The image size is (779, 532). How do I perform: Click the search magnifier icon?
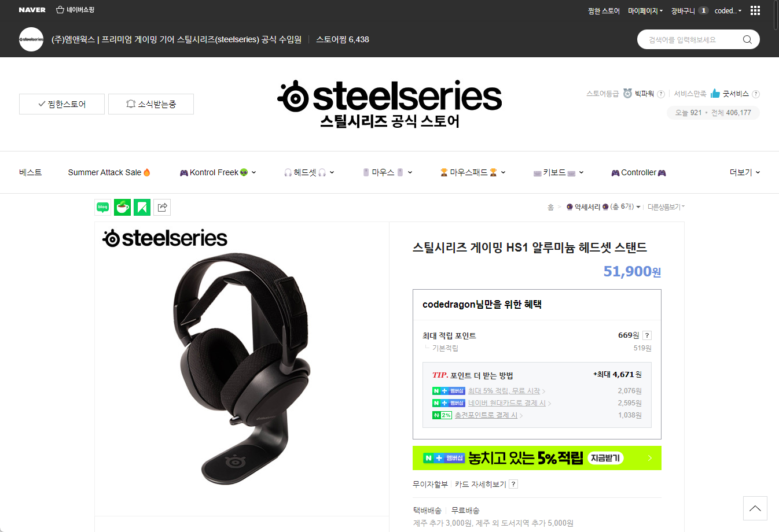click(x=747, y=39)
